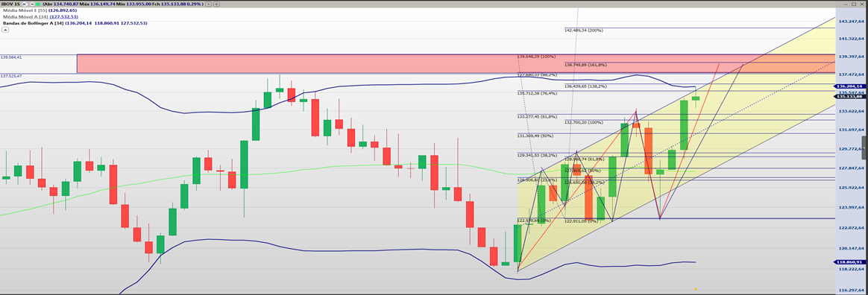Open the small dropdown beside IBOV 1S
Image resolution: width=868 pixels, height=295 pixels.
25,4
